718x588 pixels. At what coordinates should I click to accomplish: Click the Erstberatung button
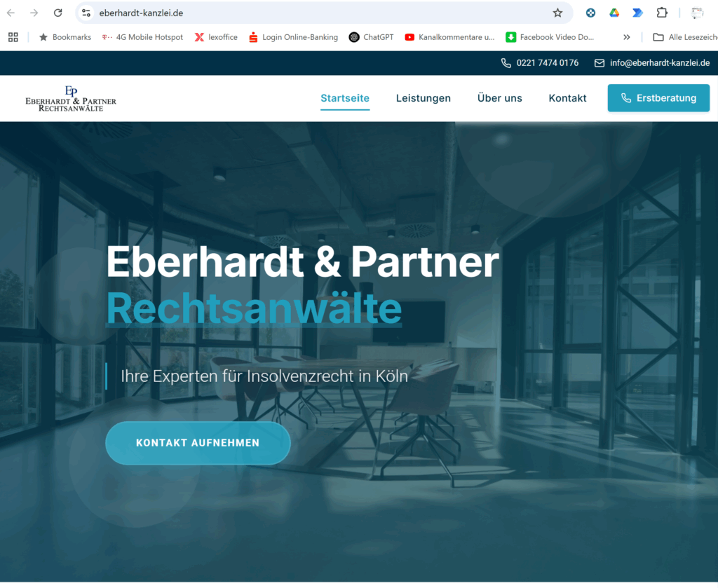coord(658,98)
